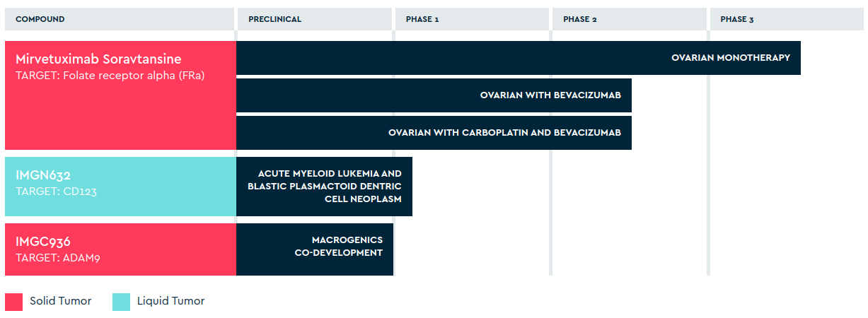Viewport: 868px width, 318px height.
Task: Open the Mirvetuximab Soravtansine compound name
Action: point(98,59)
